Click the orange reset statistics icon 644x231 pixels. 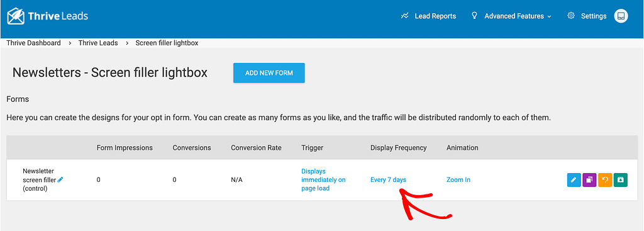coord(605,179)
